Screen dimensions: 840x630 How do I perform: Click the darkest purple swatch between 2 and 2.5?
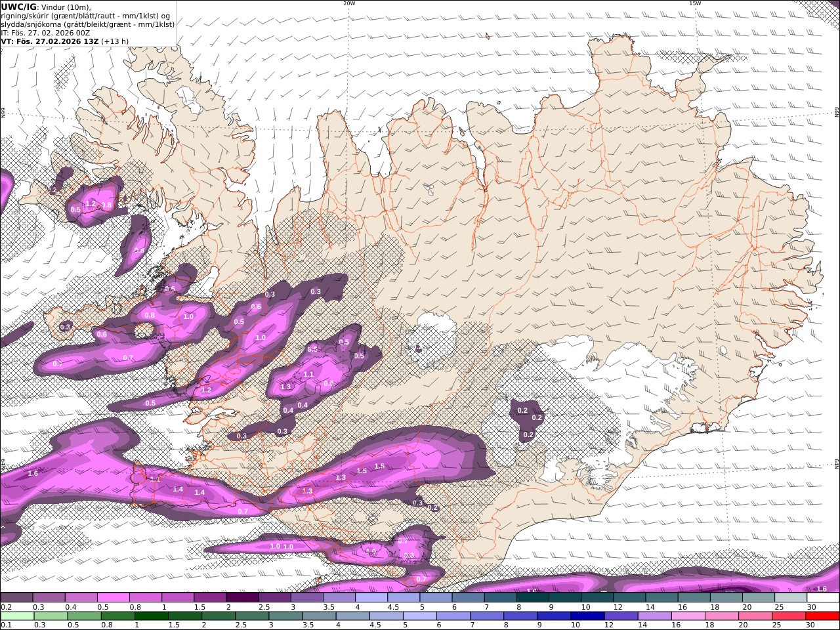coord(242,598)
